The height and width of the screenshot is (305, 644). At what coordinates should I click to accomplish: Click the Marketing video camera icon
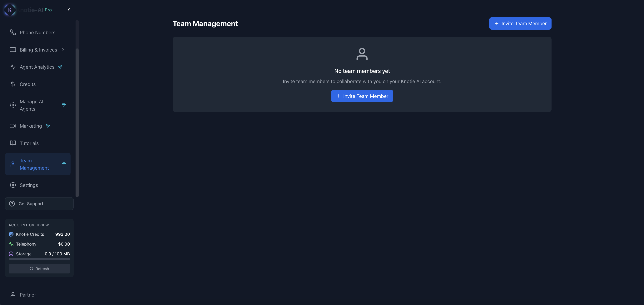13,126
